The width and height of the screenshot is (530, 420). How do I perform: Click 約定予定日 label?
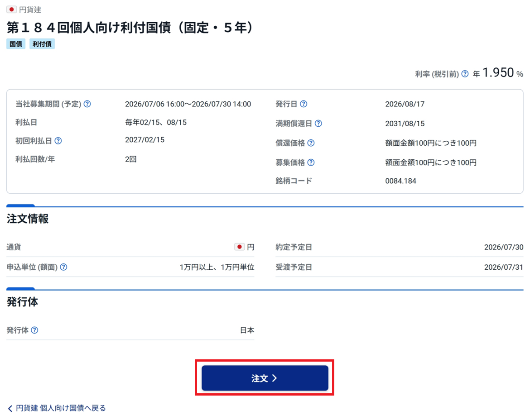tap(294, 247)
